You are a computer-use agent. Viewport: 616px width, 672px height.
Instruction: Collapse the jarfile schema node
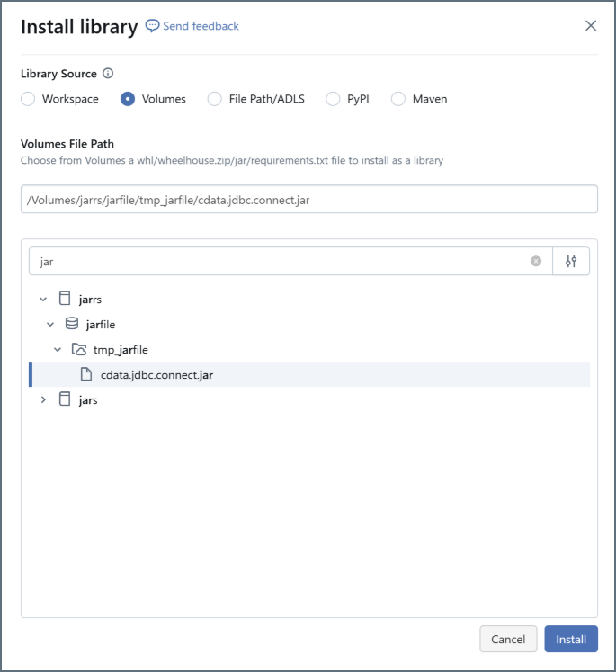[50, 324]
